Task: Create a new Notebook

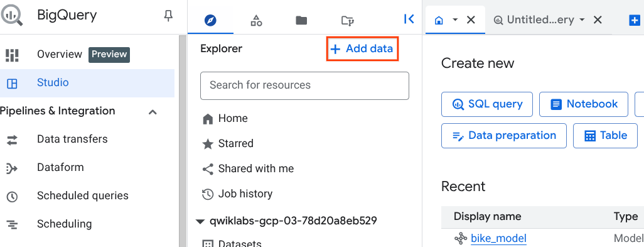Action: 584,104
